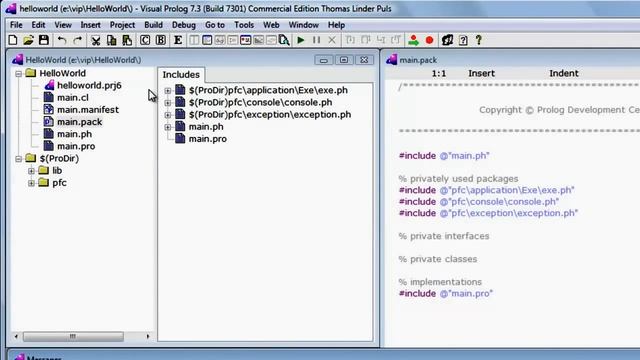Open the Build menu
Image resolution: width=640 pixels, height=360 pixels.
pos(153,25)
